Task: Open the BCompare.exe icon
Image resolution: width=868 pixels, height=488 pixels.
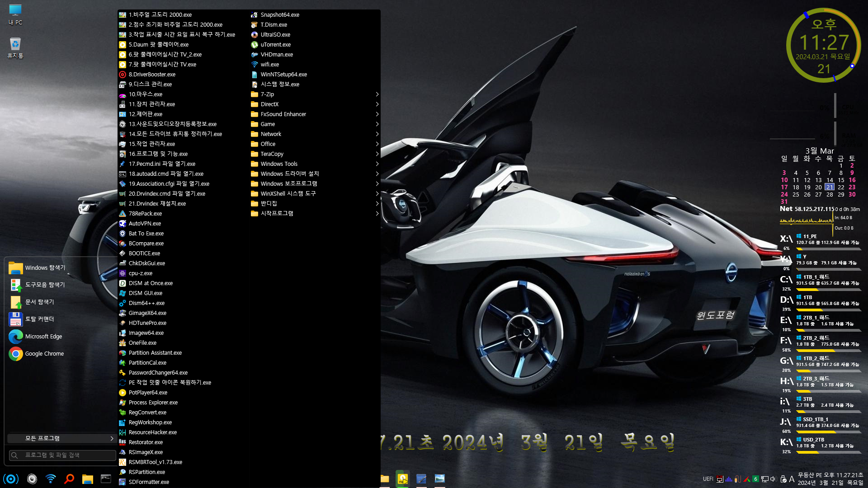Action: 123,244
